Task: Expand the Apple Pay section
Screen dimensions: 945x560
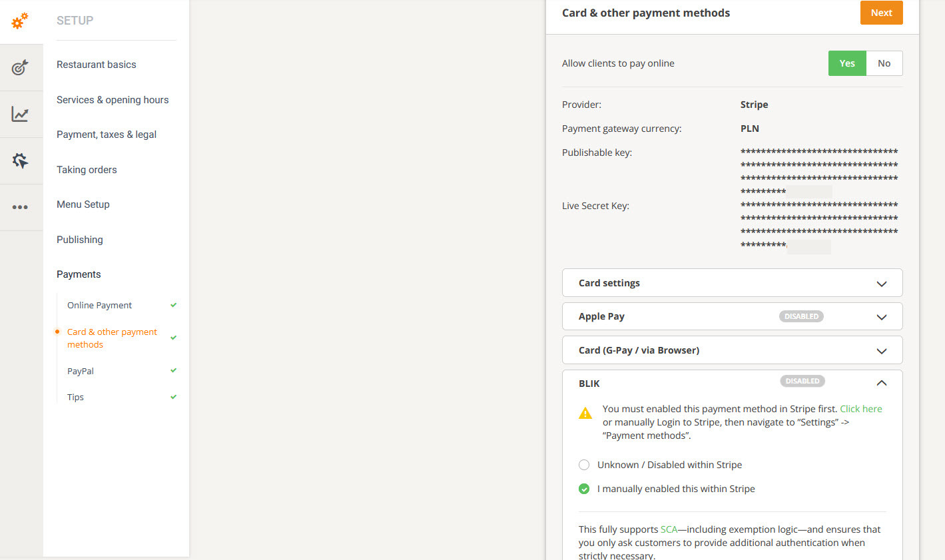Action: [x=733, y=316]
